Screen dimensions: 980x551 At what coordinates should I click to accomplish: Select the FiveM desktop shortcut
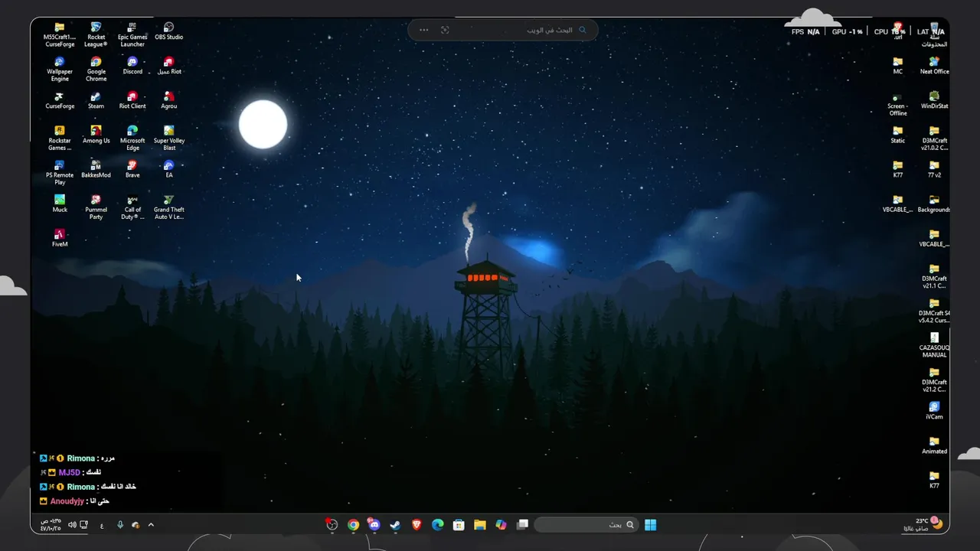point(60,238)
